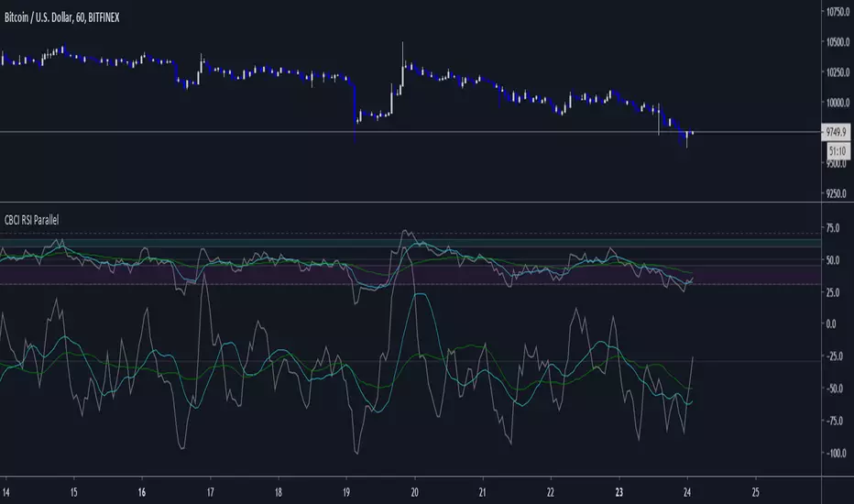Click date 21 on the time axis
Viewport: 854px width, 504px height.
pos(483,493)
